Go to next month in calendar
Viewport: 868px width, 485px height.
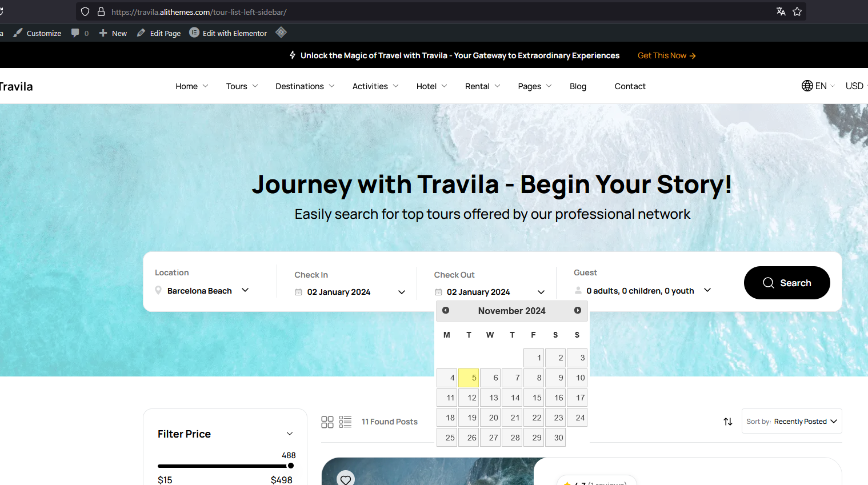[x=578, y=310]
